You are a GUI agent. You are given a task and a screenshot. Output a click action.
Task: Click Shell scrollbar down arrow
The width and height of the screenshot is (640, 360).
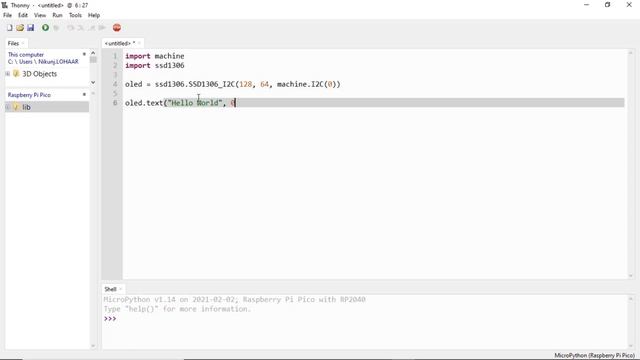[x=630, y=346]
